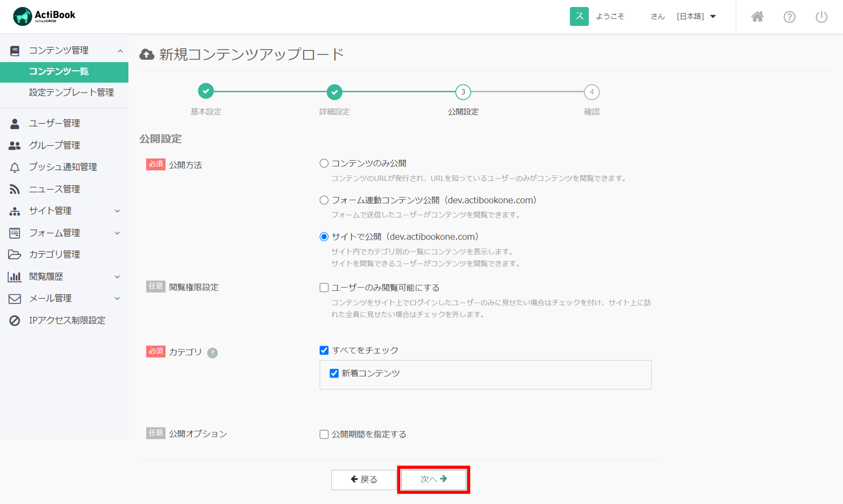Click 公開方法 field label

185,165
